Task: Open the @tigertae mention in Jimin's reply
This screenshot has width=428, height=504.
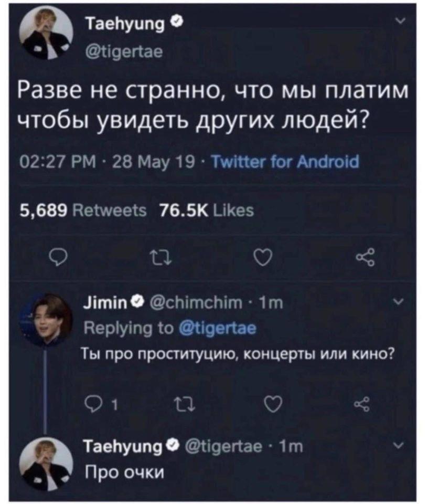Action: pyautogui.click(x=218, y=329)
